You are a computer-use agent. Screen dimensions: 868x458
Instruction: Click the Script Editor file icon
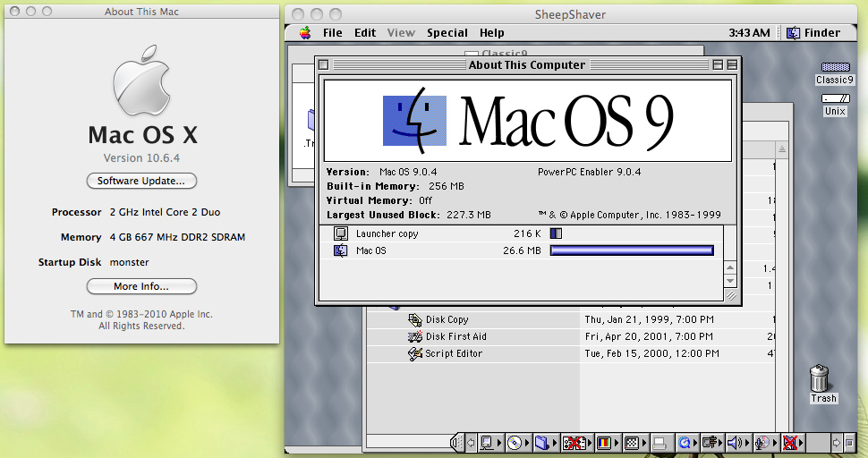[x=414, y=353]
